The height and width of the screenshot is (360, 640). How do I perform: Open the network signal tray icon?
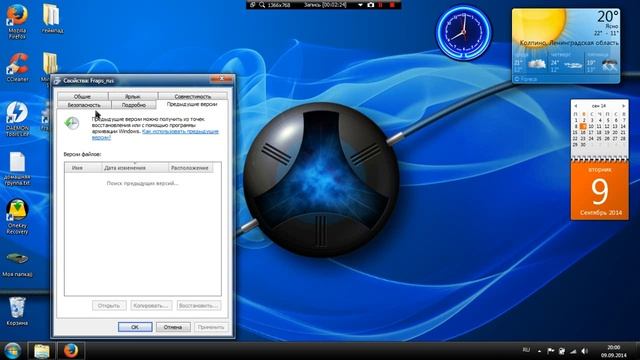point(573,351)
